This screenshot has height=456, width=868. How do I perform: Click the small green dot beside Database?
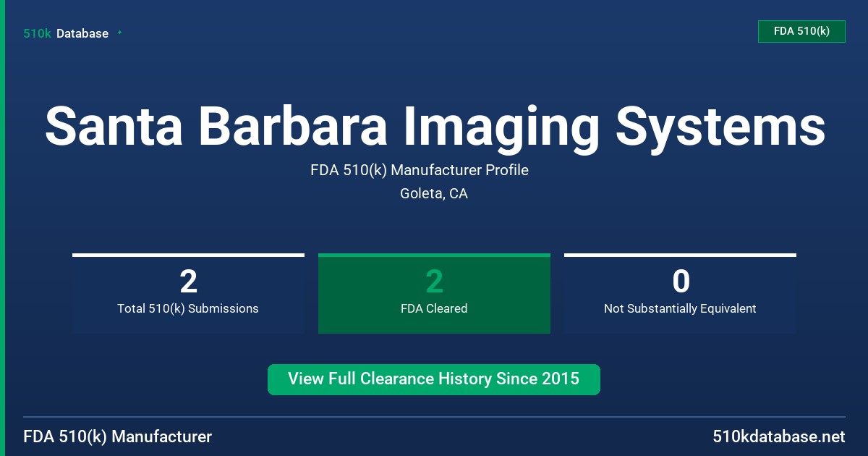119,33
